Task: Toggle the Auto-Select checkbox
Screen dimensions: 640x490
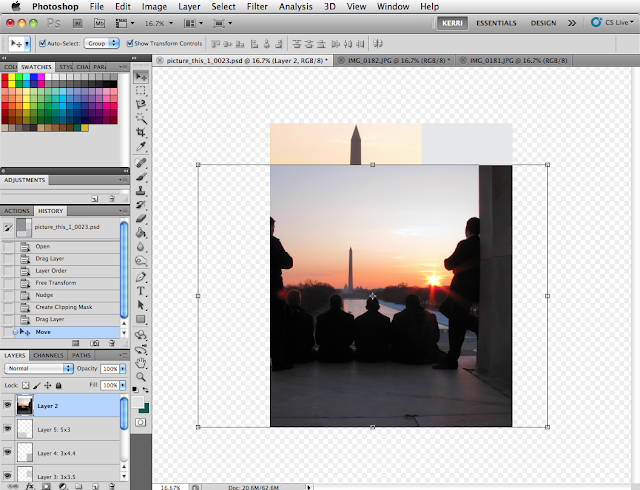Action: tap(41, 44)
